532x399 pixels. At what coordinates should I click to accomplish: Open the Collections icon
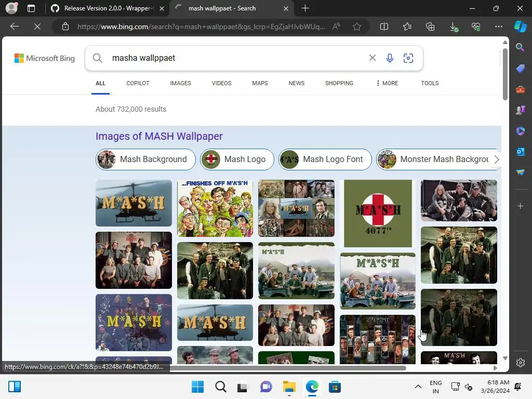[x=430, y=26]
